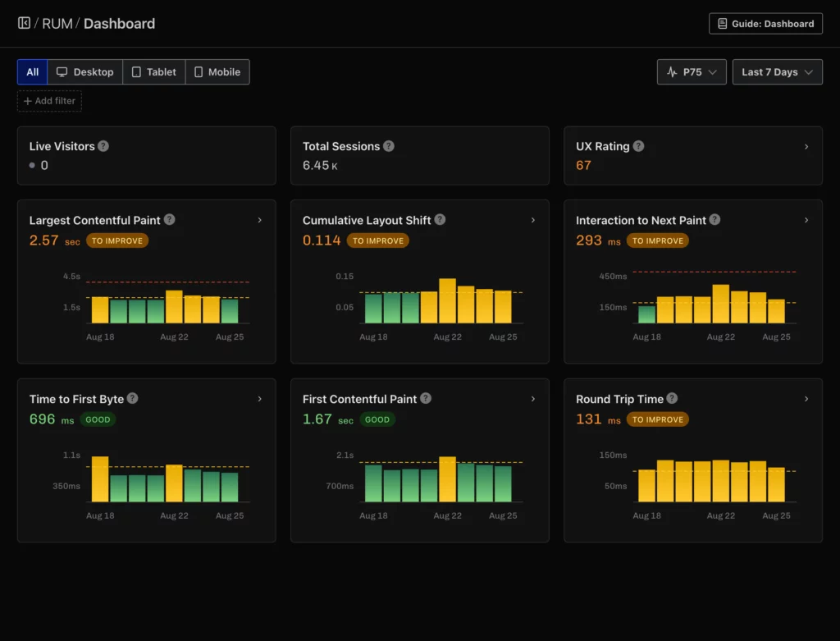Open the Last 7 Days dropdown
Screen dimensions: 840x641
click(778, 72)
